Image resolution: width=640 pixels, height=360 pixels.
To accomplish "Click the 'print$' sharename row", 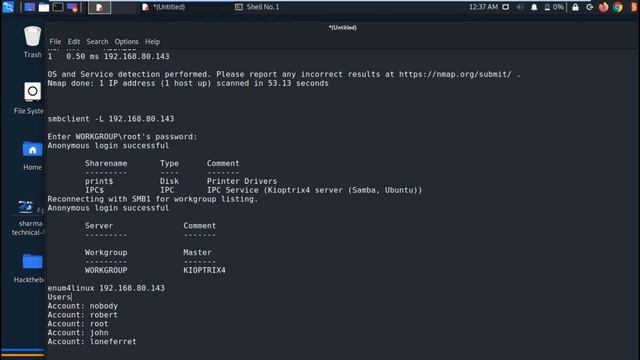I will coord(181,181).
